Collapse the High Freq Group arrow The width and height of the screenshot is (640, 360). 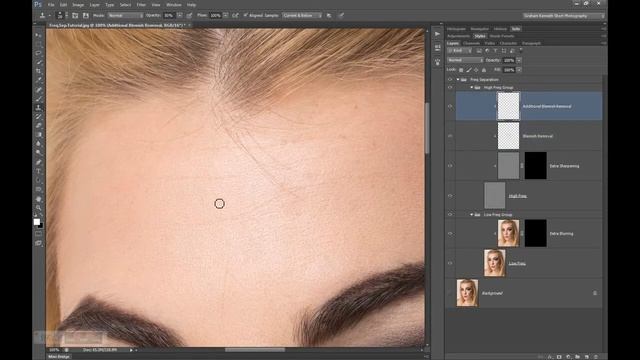471,87
